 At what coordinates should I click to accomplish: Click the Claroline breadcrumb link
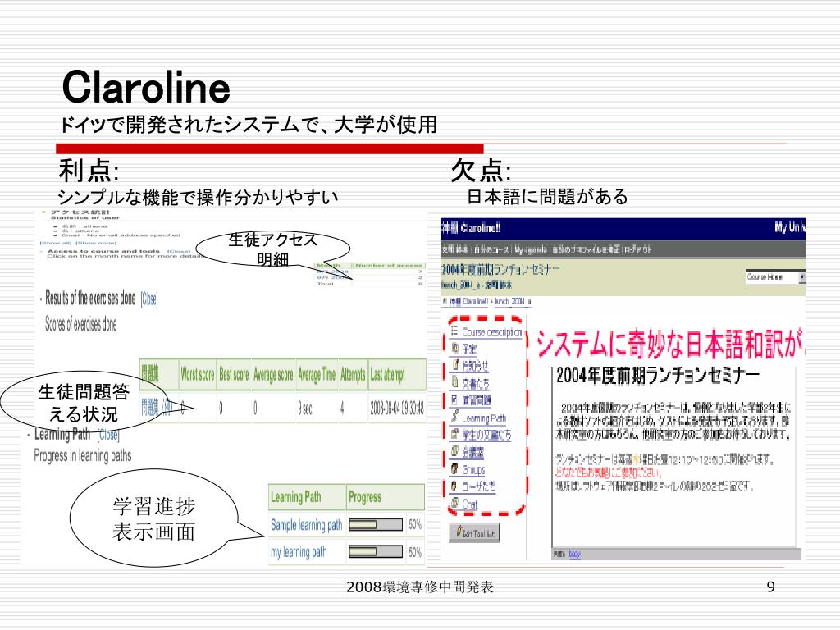468,302
